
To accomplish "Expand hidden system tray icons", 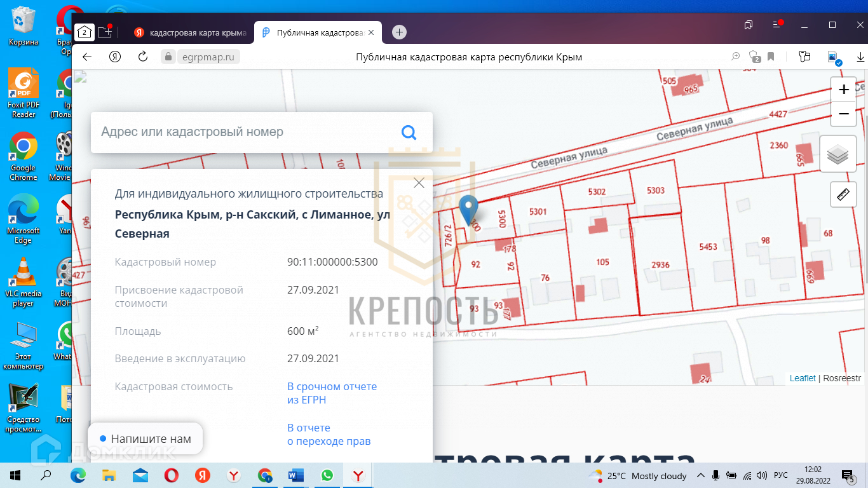I will (701, 475).
